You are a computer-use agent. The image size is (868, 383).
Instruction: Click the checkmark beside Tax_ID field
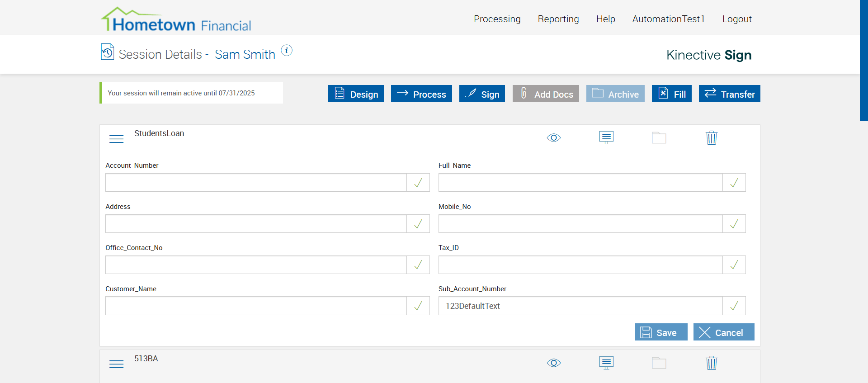[734, 265]
